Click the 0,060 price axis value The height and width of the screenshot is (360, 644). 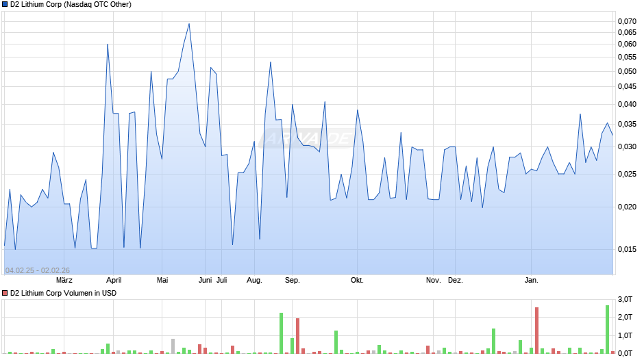click(x=627, y=44)
